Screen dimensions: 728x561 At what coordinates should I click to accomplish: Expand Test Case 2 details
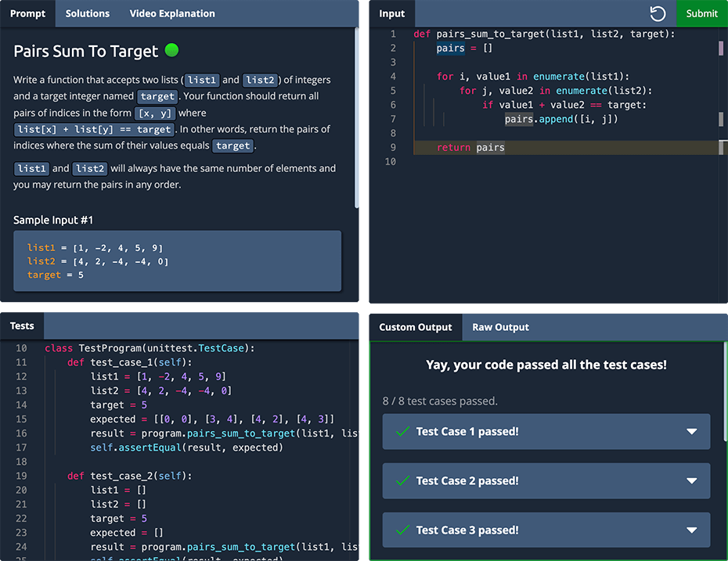coord(691,480)
